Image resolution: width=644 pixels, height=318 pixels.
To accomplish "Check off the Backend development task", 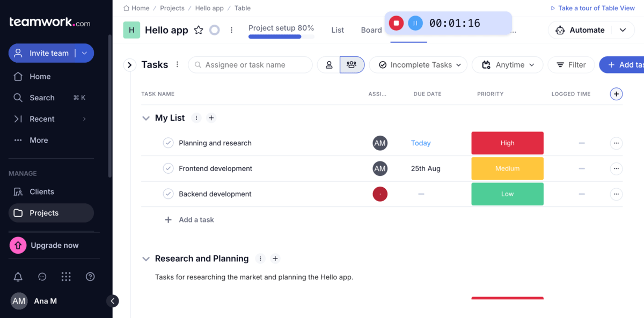I will tap(168, 194).
